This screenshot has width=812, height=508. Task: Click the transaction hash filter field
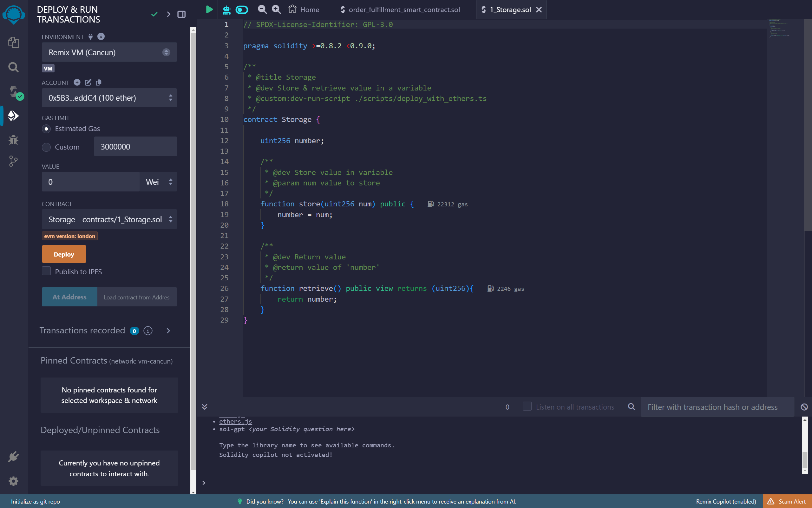tap(717, 407)
